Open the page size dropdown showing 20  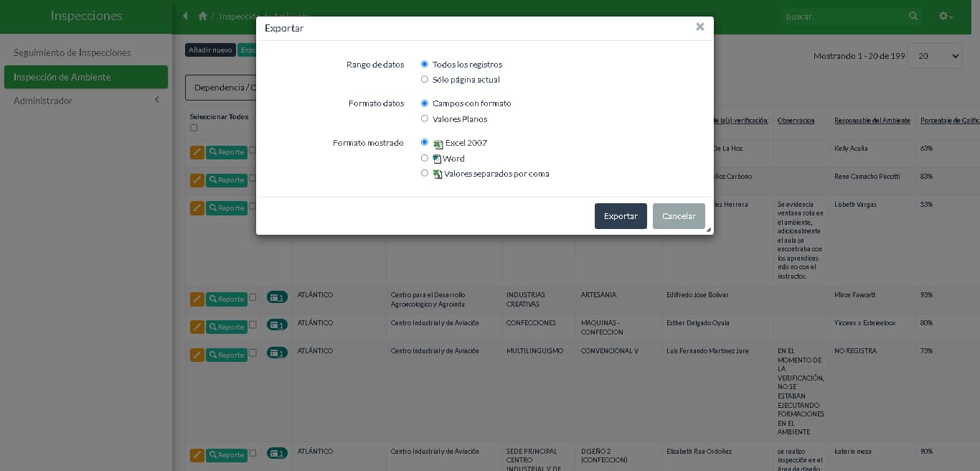click(935, 56)
